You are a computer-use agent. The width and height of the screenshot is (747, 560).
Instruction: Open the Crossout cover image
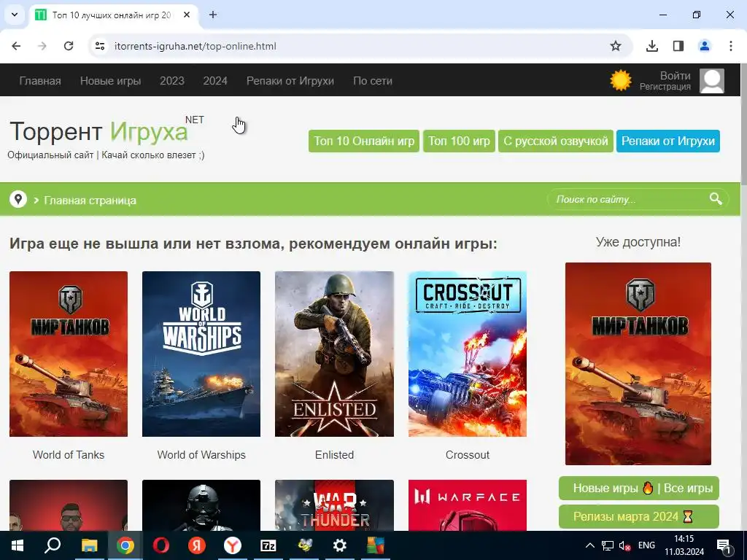[x=468, y=354]
